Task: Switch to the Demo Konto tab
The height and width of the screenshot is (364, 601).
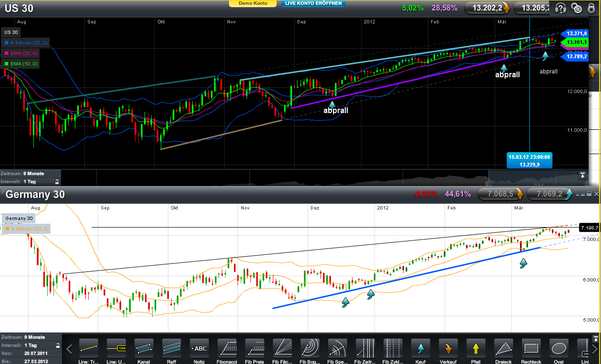Action: 253,3
